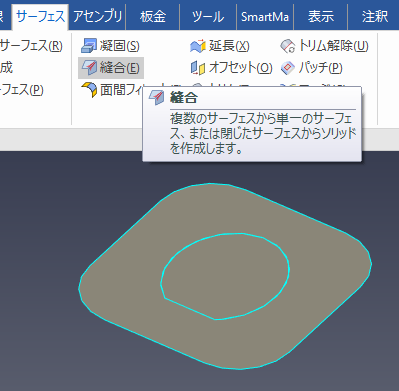
Task: Switch to the ツール tab
Action: pos(208,16)
